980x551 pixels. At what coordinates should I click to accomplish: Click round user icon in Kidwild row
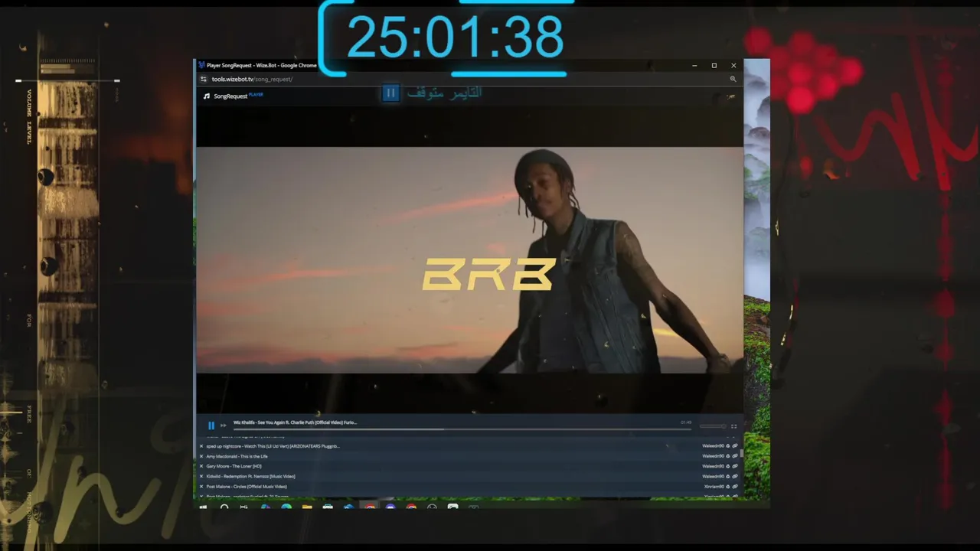(x=728, y=476)
